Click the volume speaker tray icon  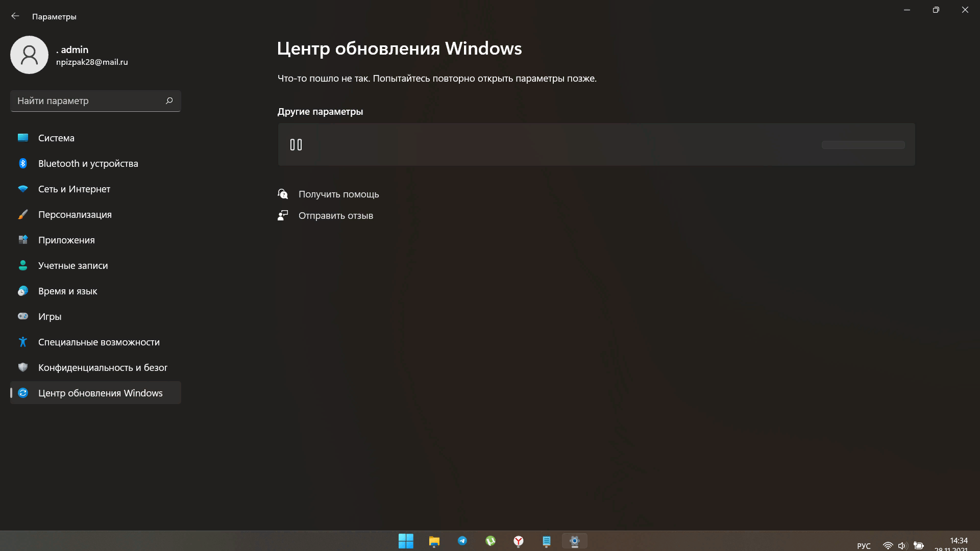coord(902,546)
